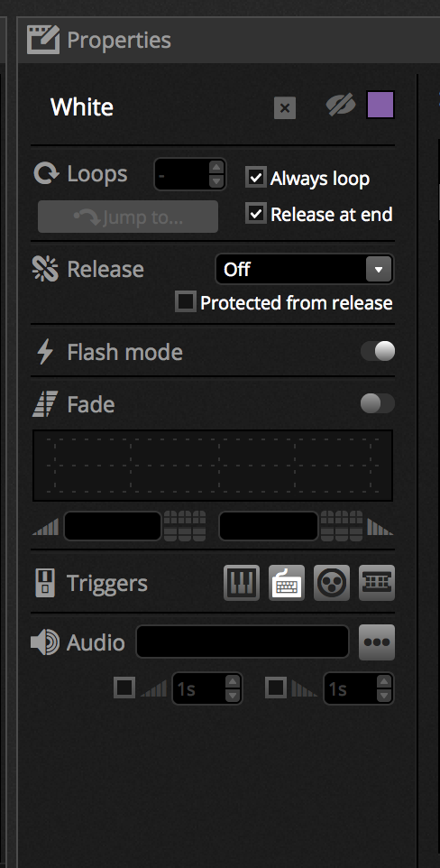
Task: Enable Protected from release checkbox
Action: pyautogui.click(x=186, y=301)
